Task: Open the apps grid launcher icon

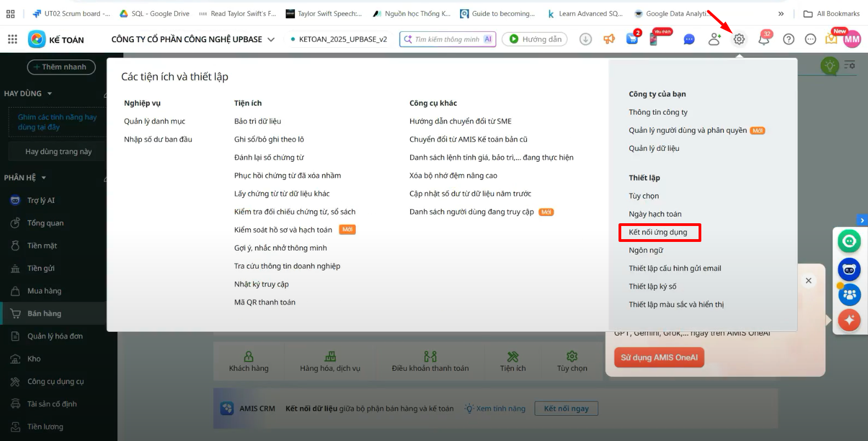Action: 13,39
